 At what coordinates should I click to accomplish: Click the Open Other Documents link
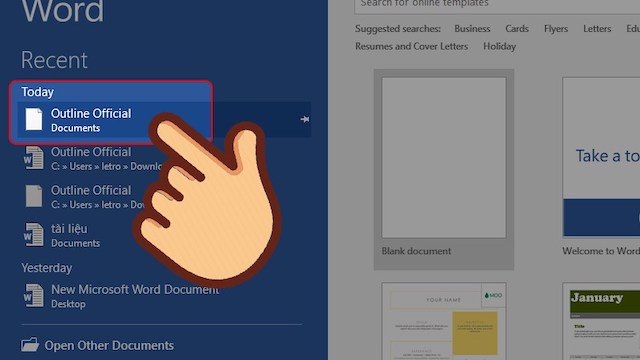click(x=109, y=346)
